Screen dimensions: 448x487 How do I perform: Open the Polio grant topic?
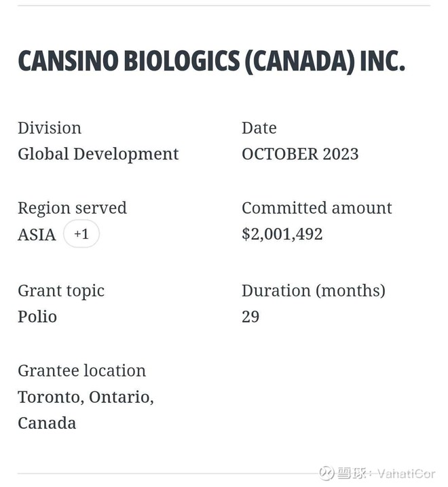click(37, 317)
